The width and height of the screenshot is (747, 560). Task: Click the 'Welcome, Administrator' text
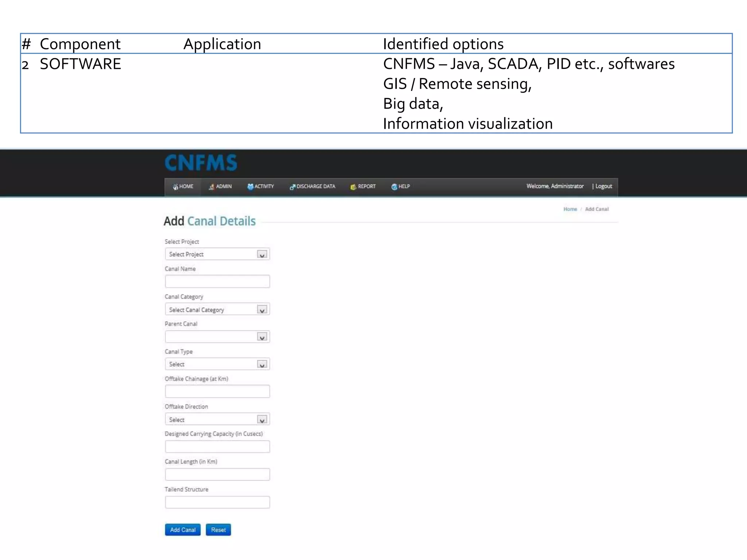(x=555, y=186)
